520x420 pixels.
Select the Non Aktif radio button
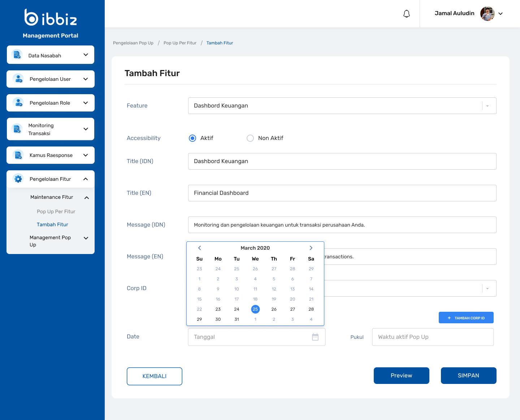pos(250,138)
